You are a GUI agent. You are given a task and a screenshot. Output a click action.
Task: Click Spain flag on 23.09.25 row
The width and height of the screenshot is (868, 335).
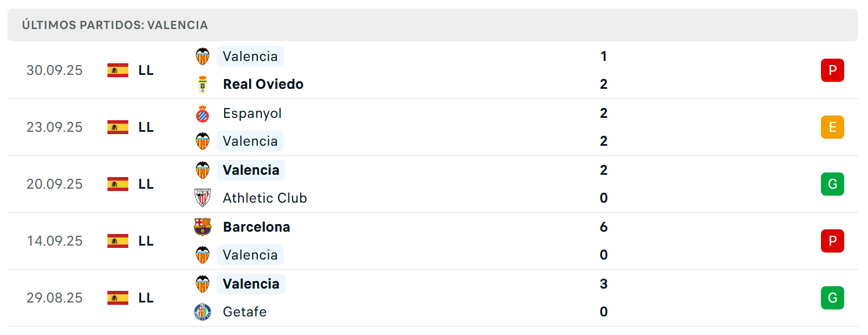pyautogui.click(x=118, y=127)
